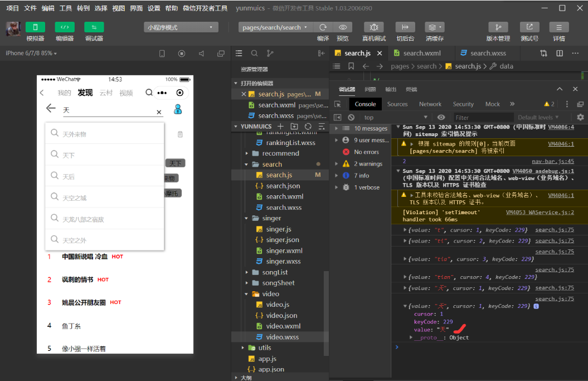Click the simulator phone rotate icon
The height and width of the screenshot is (381, 588).
click(162, 54)
